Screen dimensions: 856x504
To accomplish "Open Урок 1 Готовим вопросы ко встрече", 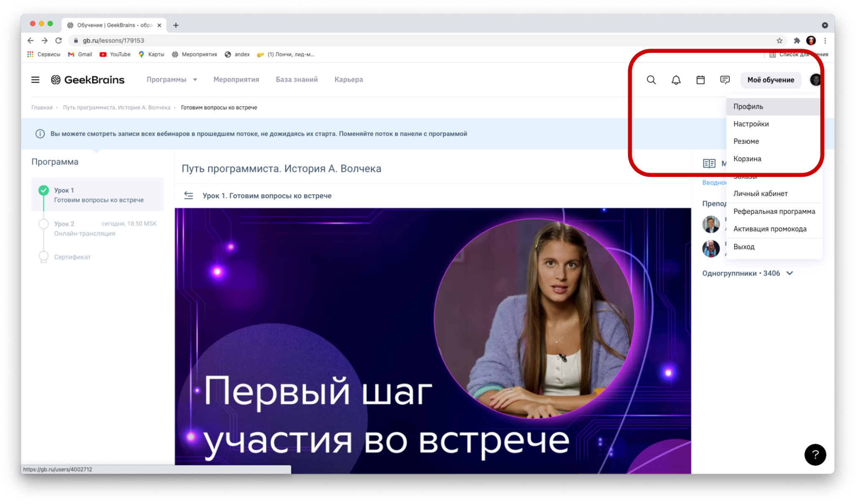I will 97,195.
